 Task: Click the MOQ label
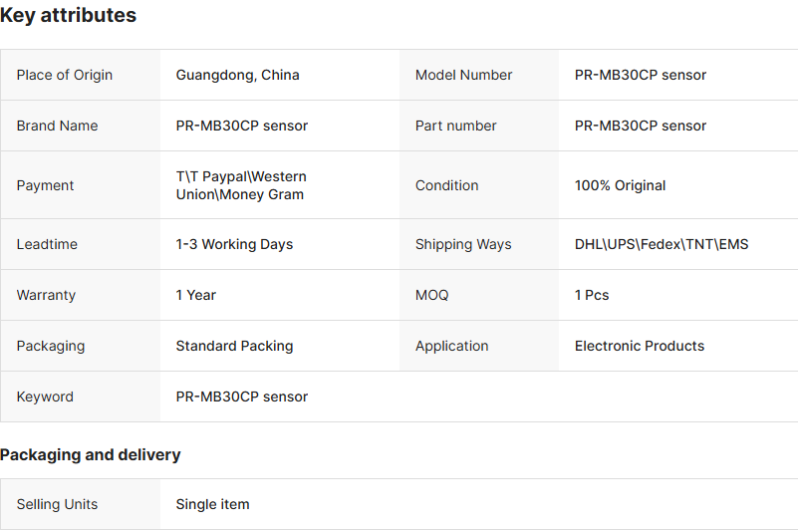(x=431, y=295)
